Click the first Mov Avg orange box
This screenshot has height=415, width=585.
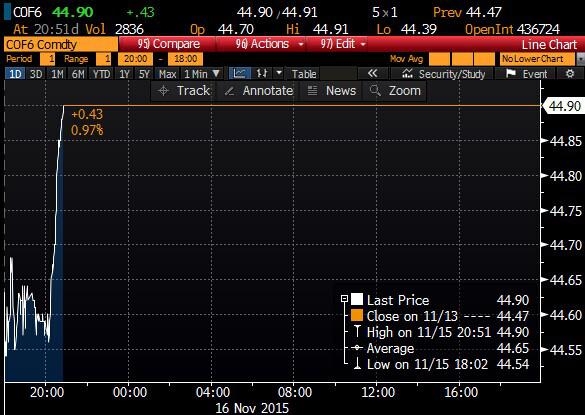[x=439, y=59]
